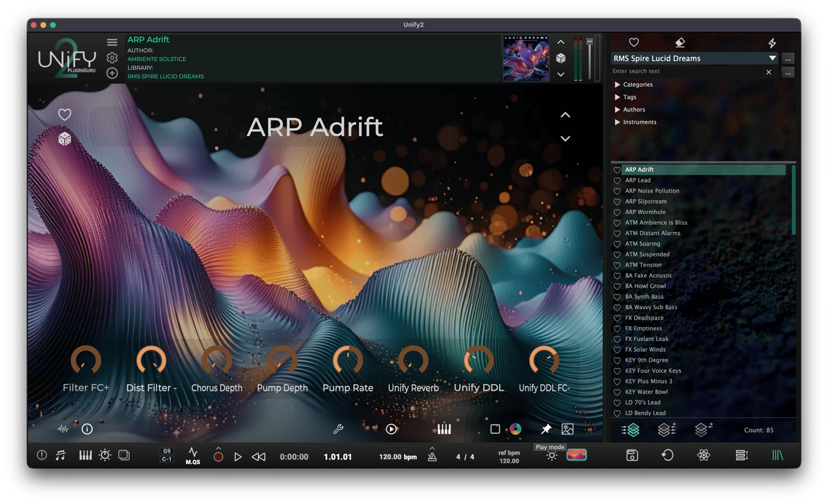Toggle the favorites heart above the library name
Screen dimensions: 828x504
(634, 43)
